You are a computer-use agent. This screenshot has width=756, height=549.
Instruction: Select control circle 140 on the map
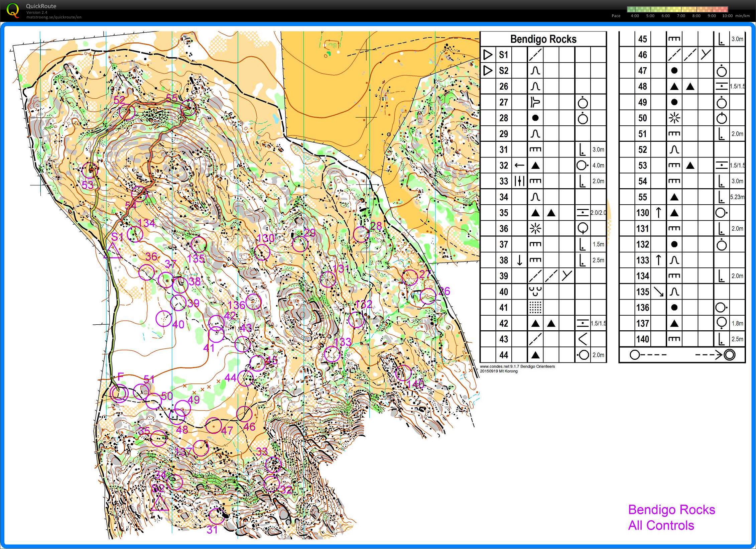pos(403,372)
